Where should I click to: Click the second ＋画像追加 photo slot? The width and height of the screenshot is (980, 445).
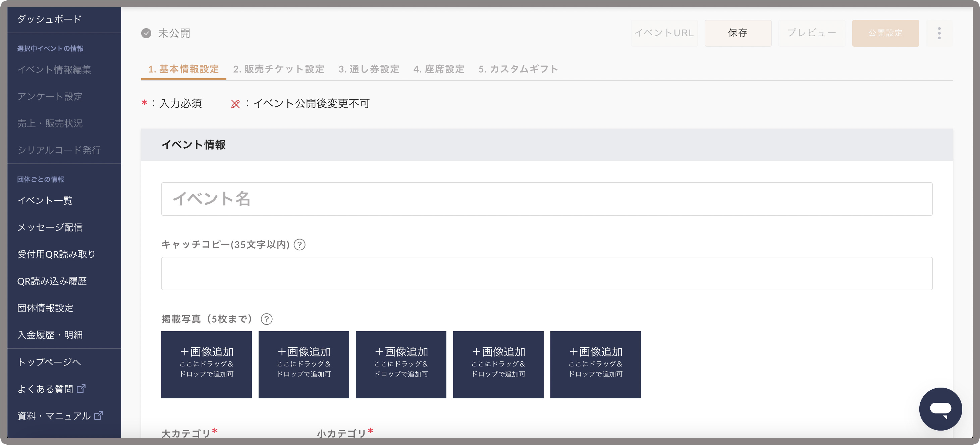coord(304,365)
